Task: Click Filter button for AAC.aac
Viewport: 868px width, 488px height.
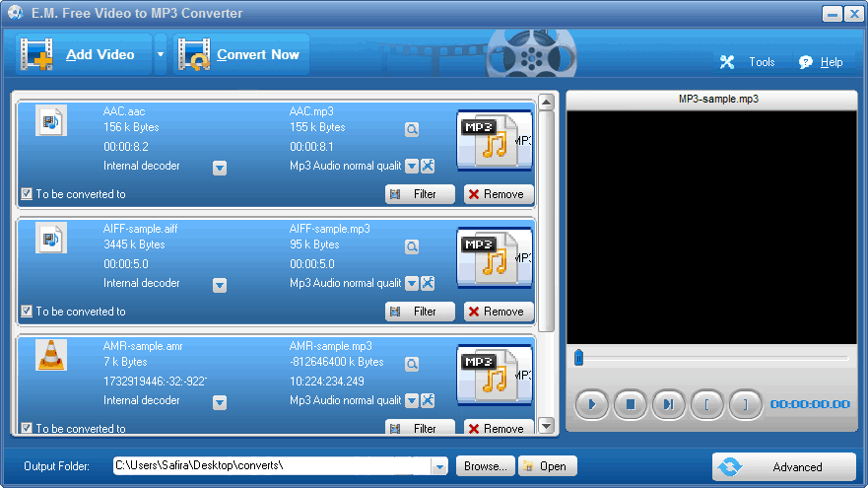Action: coord(420,194)
